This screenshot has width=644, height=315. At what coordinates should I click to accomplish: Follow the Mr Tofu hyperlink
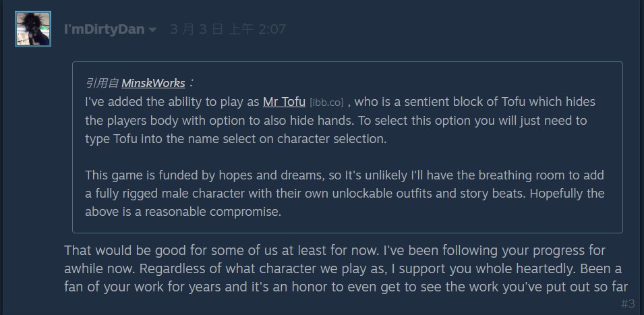(x=284, y=102)
